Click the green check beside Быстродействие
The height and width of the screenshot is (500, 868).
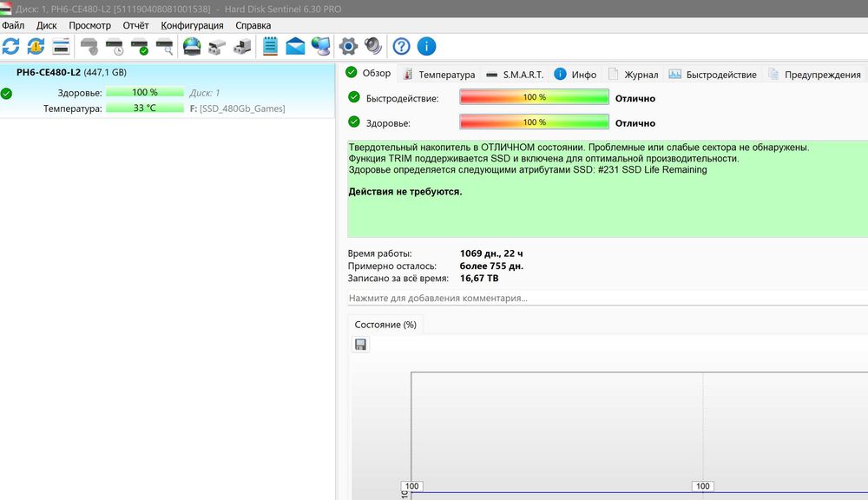coord(354,97)
